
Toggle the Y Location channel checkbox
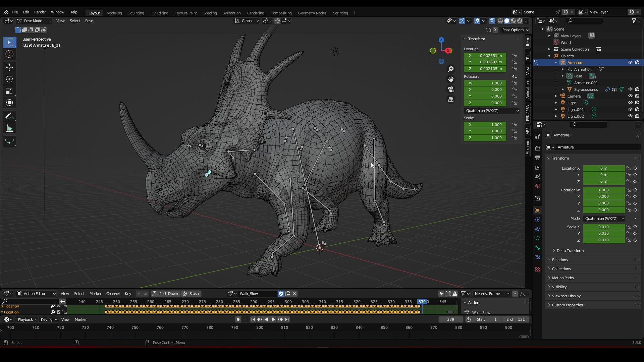pos(59,312)
